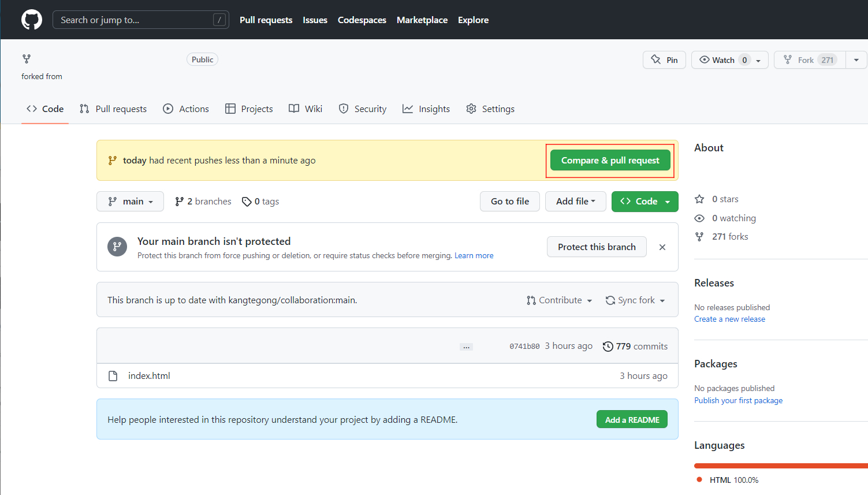
Task: Click Publish your first package link
Action: point(738,400)
